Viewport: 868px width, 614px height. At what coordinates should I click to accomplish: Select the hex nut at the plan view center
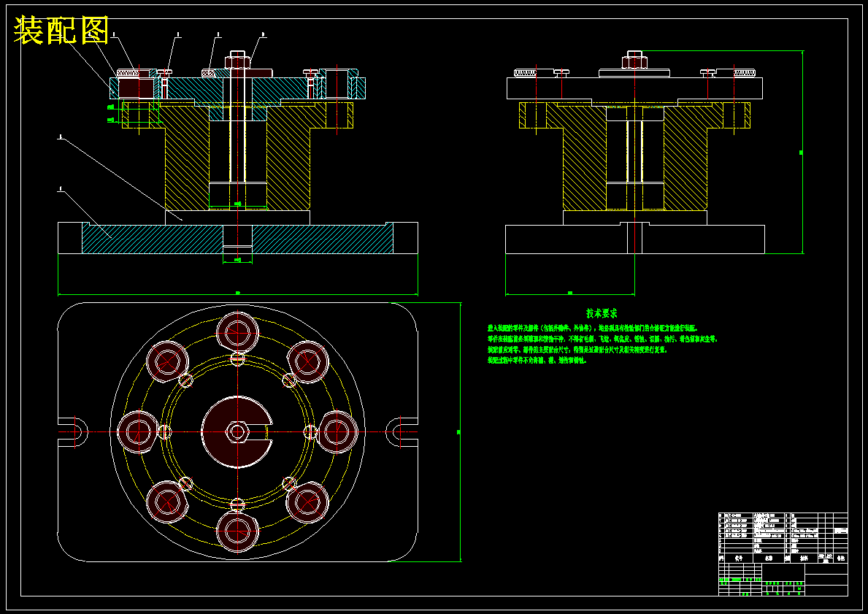pyautogui.click(x=237, y=432)
